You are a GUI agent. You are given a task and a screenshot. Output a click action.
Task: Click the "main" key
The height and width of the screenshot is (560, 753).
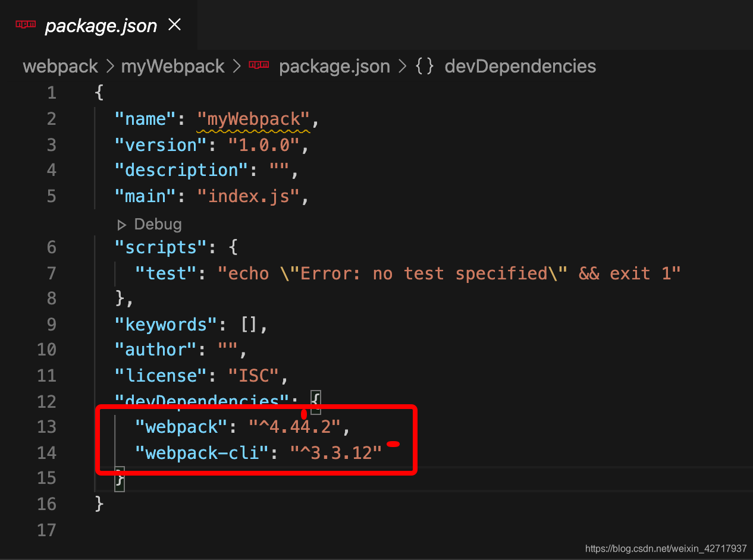pyautogui.click(x=146, y=196)
